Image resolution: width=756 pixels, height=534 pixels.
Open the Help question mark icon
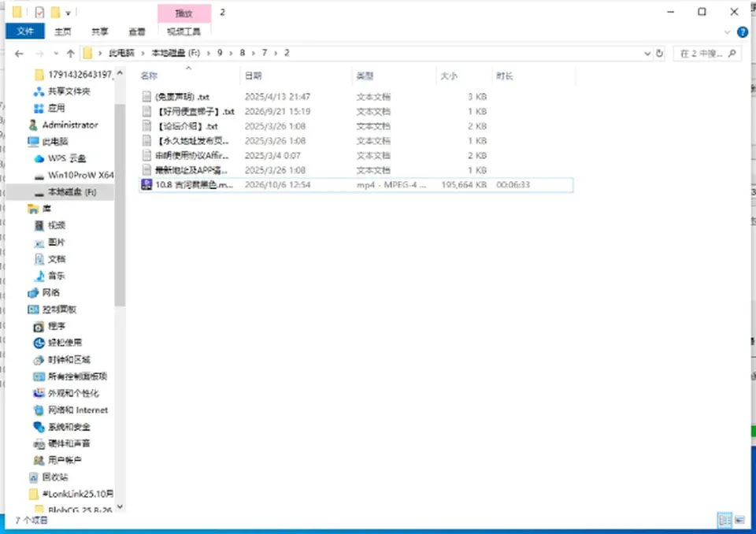(x=743, y=32)
